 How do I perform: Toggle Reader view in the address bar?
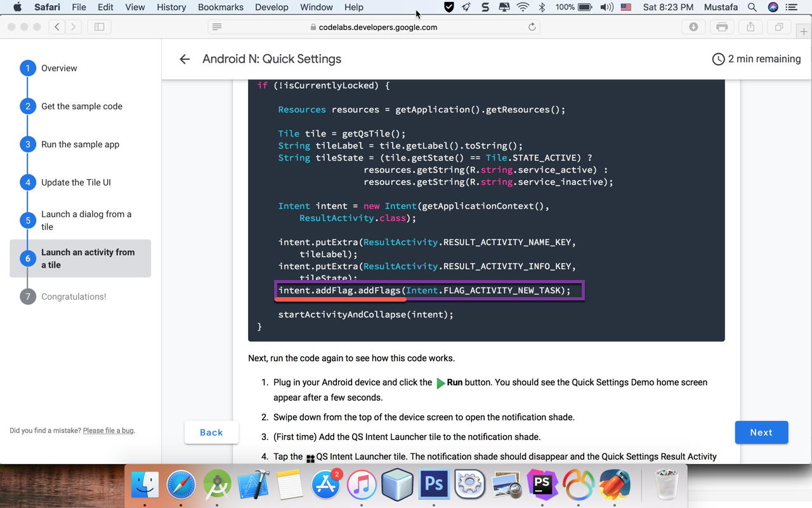click(x=216, y=27)
